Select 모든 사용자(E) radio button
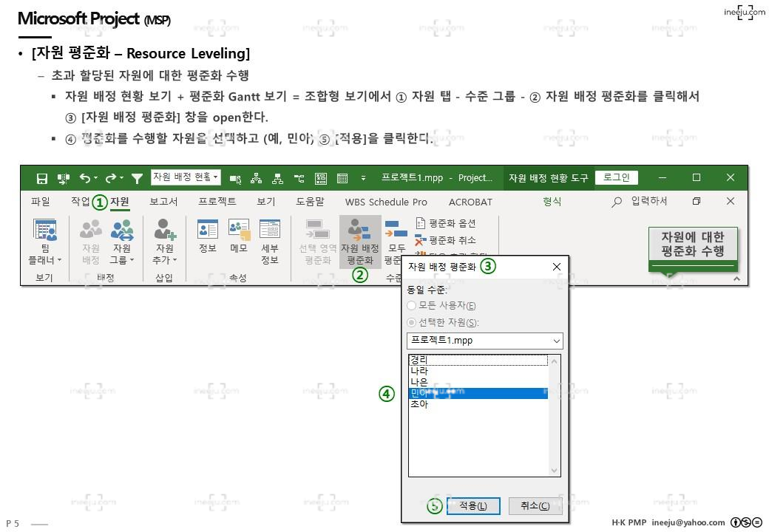This screenshot has height=532, width=769. coord(411,306)
